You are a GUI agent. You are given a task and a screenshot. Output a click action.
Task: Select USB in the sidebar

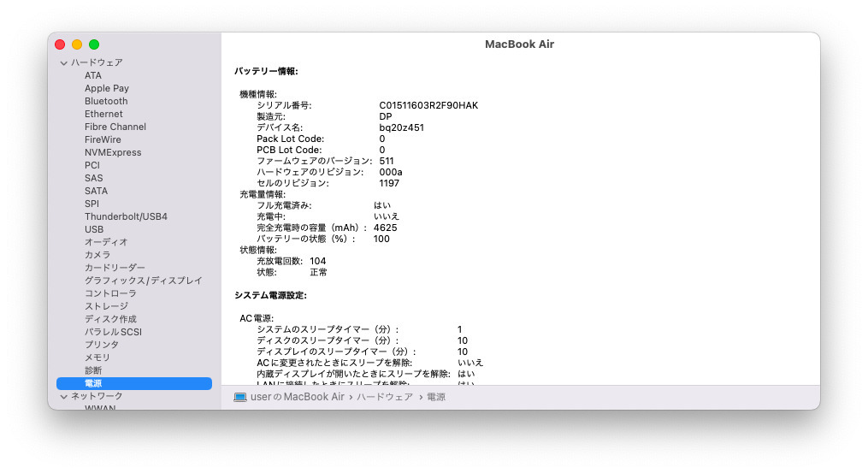point(94,229)
